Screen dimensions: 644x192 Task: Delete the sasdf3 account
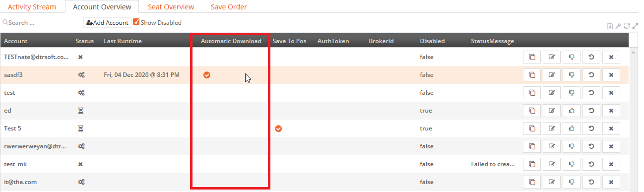[611, 75]
